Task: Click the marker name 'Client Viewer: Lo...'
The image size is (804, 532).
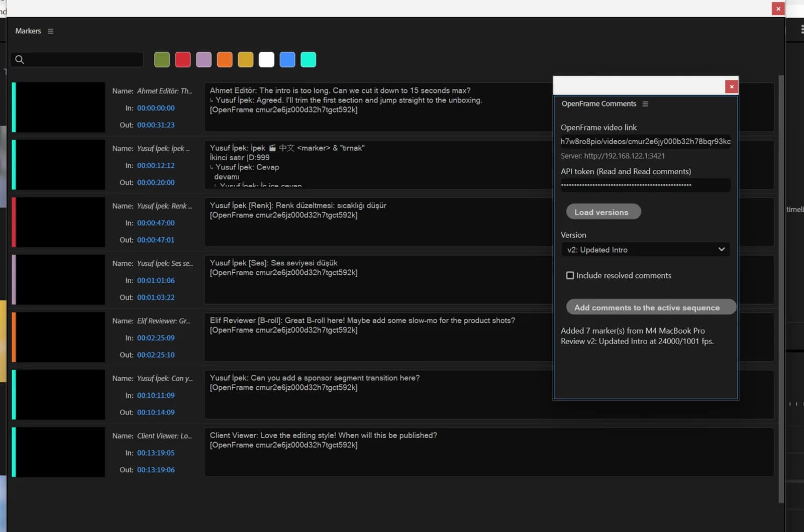Action: click(x=164, y=436)
